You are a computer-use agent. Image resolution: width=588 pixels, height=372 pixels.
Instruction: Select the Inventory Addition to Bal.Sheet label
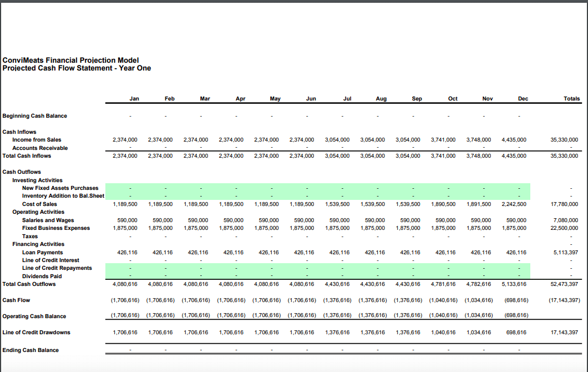click(x=63, y=196)
